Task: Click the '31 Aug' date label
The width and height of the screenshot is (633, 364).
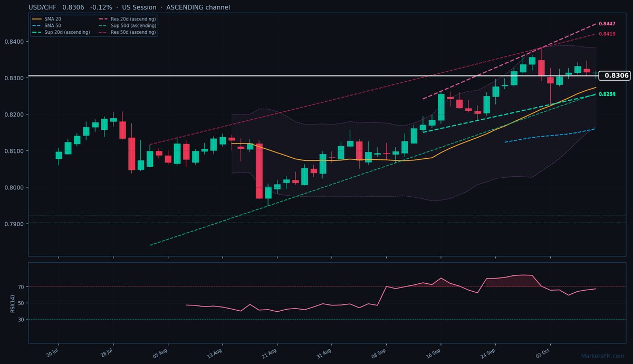Action: pyautogui.click(x=325, y=353)
